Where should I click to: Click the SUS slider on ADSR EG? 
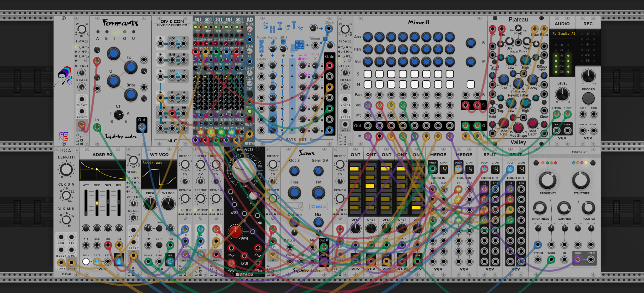(x=108, y=203)
